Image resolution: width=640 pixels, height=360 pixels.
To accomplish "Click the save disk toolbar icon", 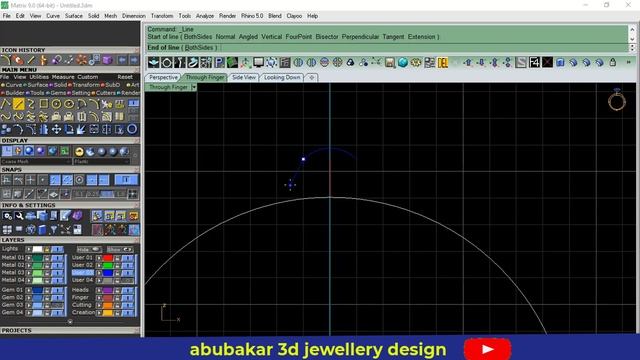I will pos(390,62).
